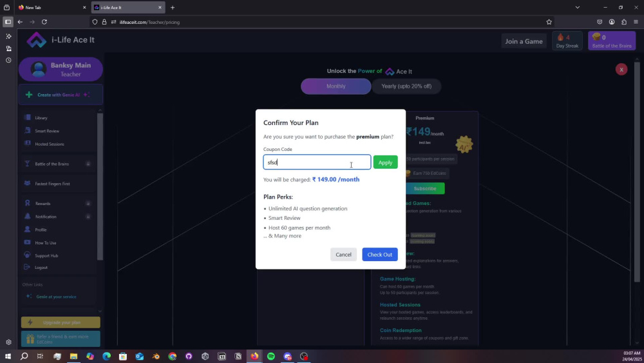Open browser history in sidebar strip
Viewport: 644px width, 363px height.
[x=8, y=60]
